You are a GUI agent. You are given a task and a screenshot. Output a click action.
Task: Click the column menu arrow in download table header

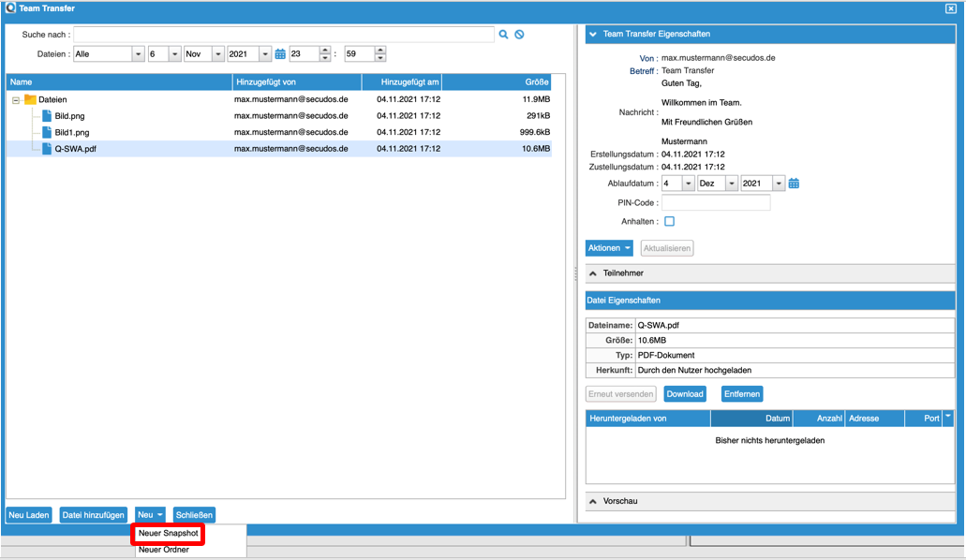(x=947, y=418)
